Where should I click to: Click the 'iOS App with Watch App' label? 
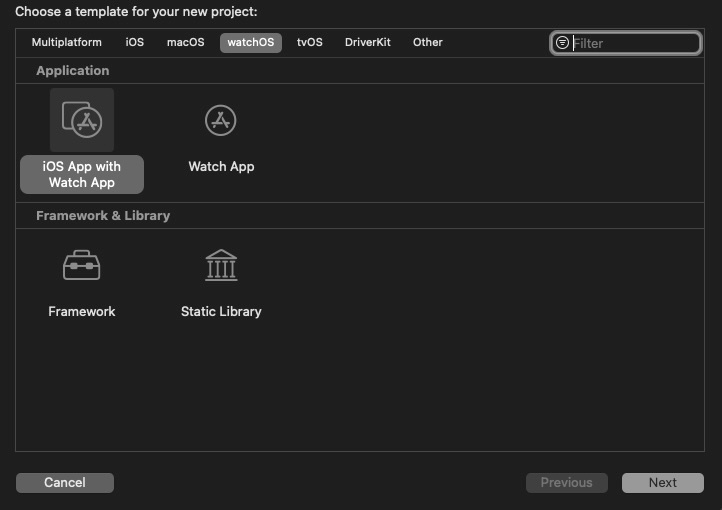(x=82, y=174)
